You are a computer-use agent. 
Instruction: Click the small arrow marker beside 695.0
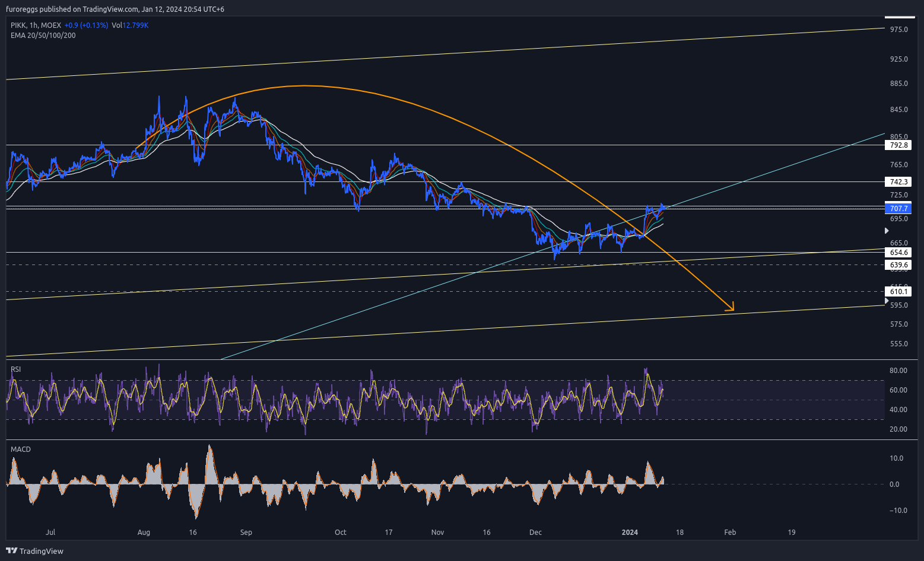(x=887, y=230)
